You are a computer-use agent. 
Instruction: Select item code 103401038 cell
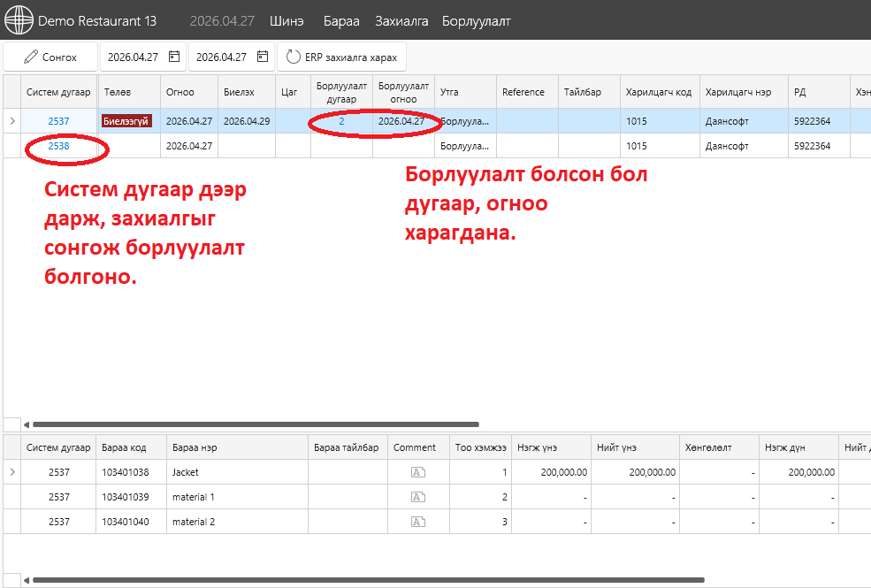click(131, 472)
